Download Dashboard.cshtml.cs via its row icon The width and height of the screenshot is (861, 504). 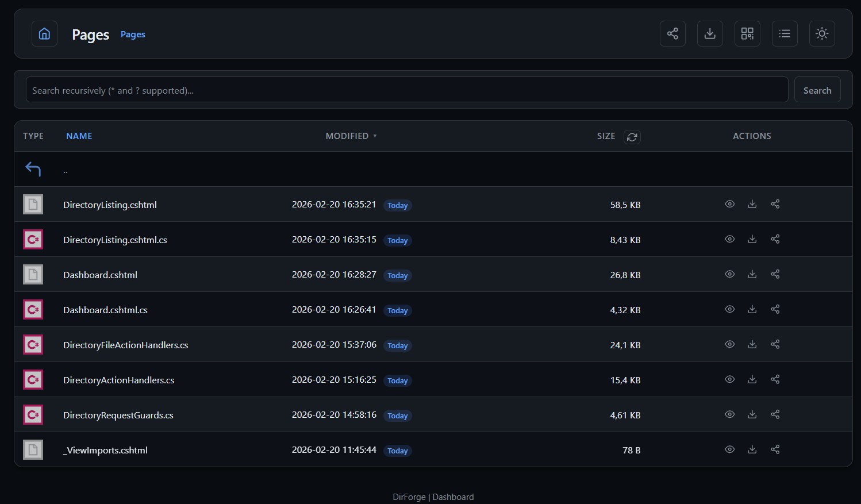click(752, 309)
